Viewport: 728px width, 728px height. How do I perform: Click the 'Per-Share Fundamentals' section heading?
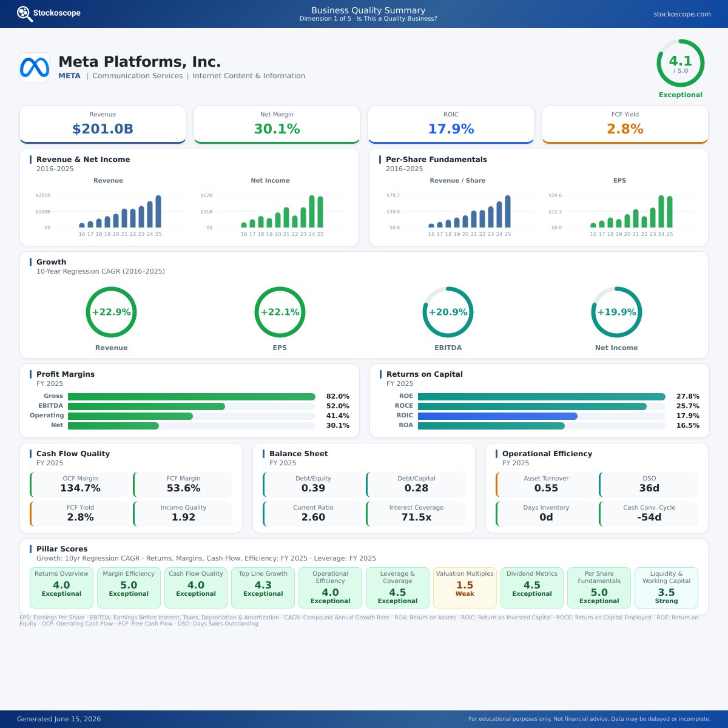(x=436, y=160)
